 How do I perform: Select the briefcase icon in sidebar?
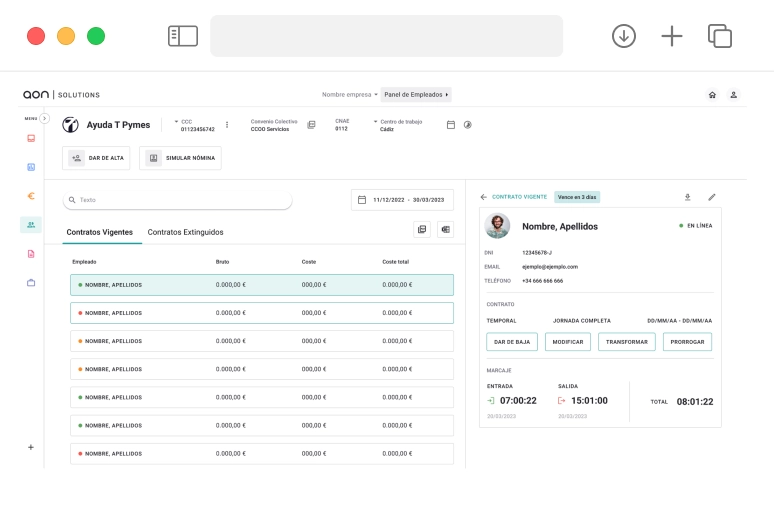coord(31,283)
